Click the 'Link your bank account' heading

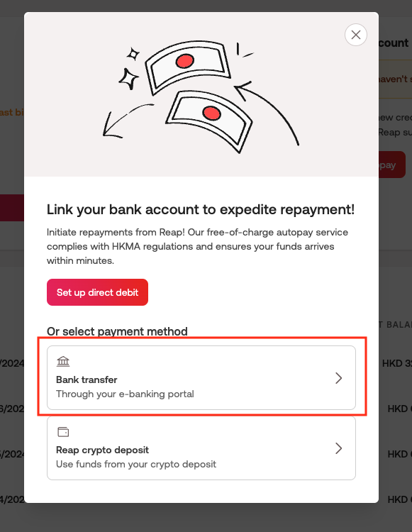tap(201, 210)
